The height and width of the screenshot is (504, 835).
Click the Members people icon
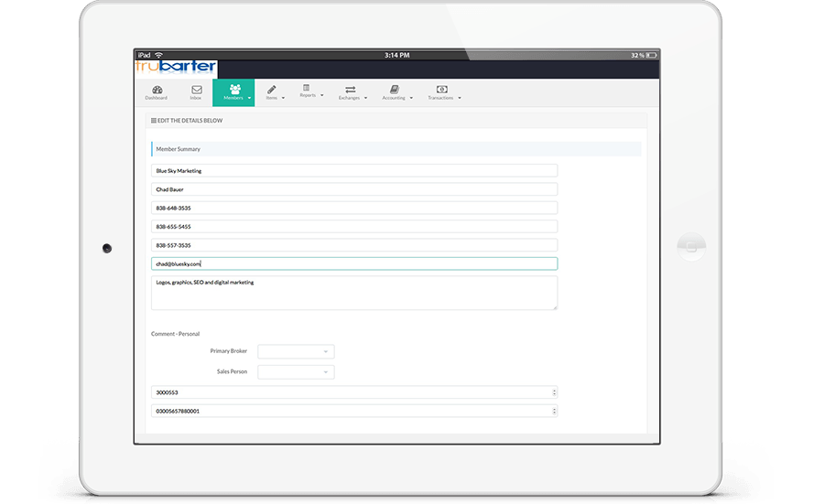point(234,89)
